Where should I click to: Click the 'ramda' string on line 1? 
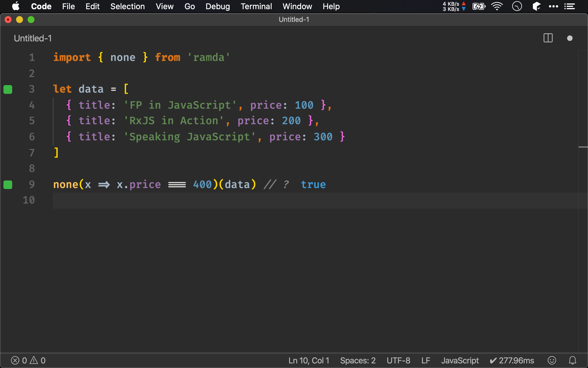click(x=209, y=57)
